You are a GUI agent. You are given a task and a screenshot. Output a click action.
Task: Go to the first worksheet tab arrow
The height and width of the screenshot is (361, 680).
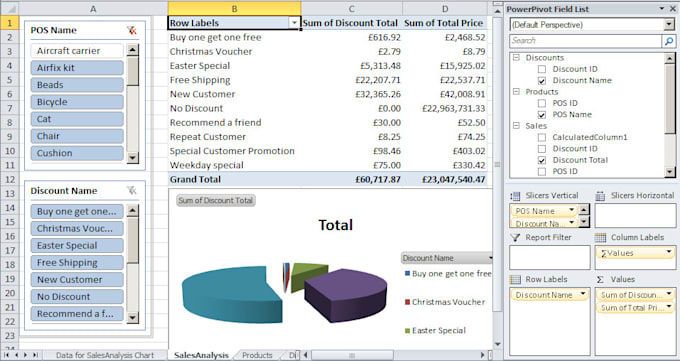coord(6,355)
